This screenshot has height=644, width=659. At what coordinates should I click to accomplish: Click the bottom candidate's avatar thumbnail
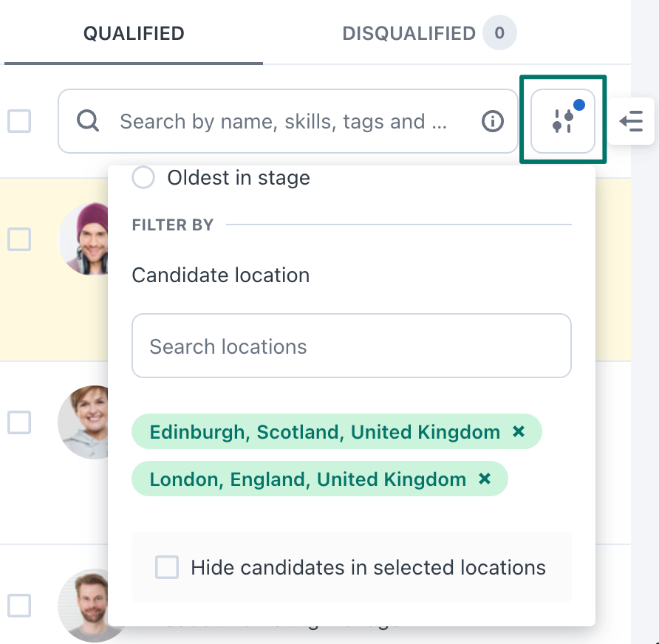(91, 606)
